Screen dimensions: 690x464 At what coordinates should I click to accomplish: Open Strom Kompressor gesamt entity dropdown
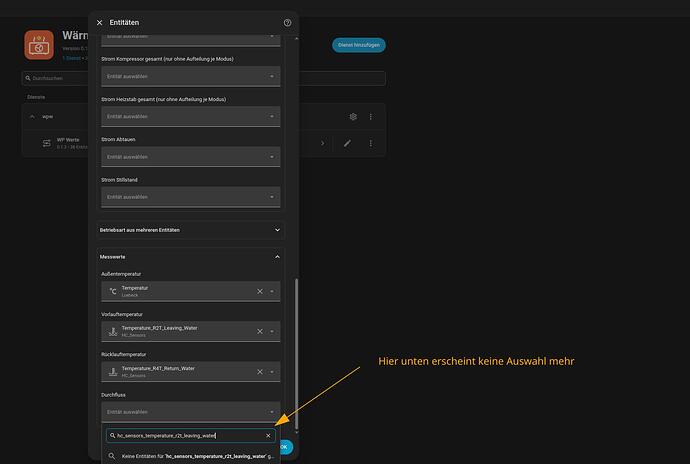pyautogui.click(x=191, y=76)
